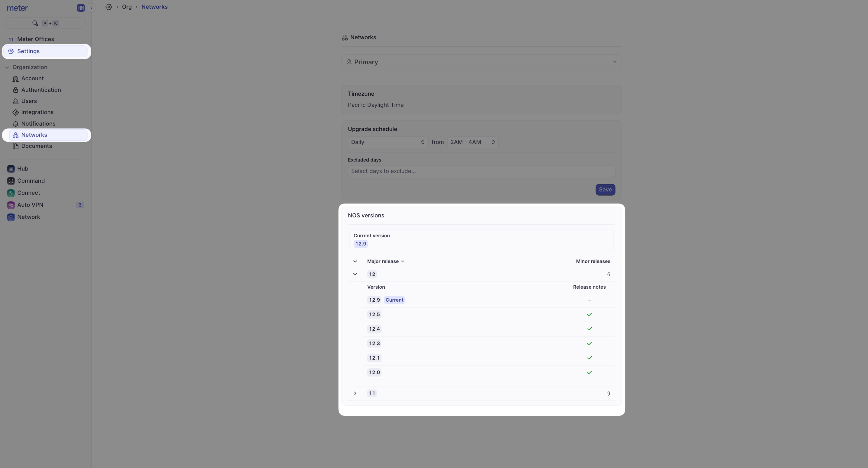Open the Users settings section

click(29, 101)
